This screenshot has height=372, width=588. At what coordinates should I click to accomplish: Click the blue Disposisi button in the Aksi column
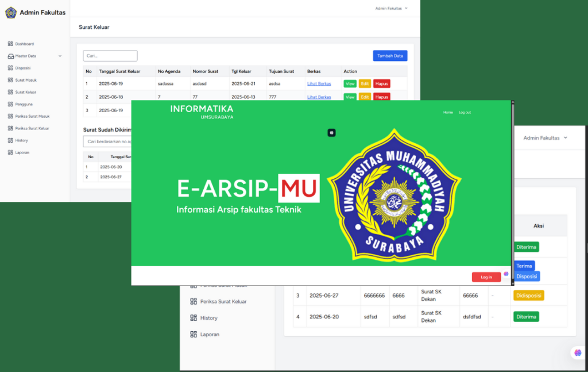click(527, 277)
